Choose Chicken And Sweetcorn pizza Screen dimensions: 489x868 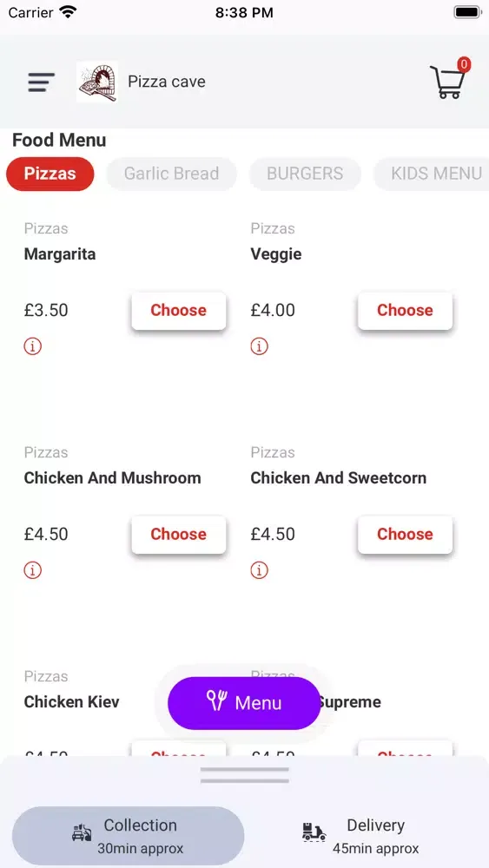coord(405,534)
